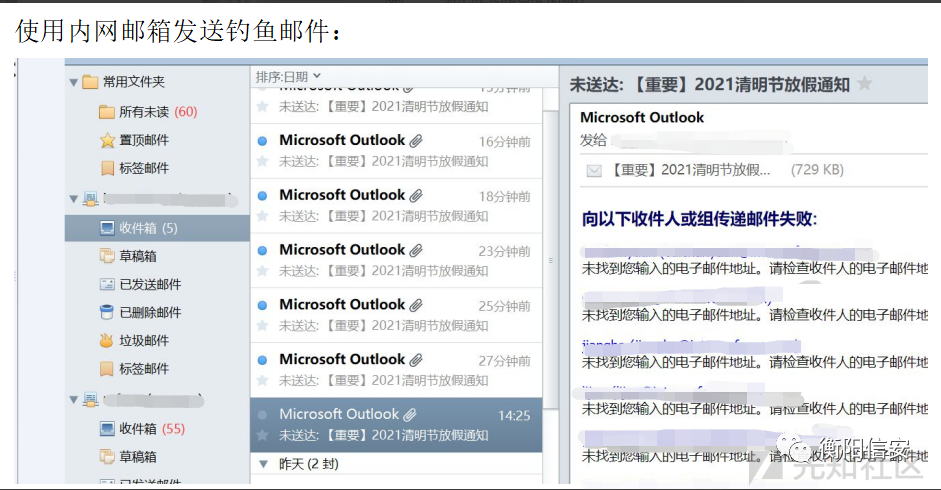Collapse the second mail account node
The image size is (941, 490).
tap(73, 399)
